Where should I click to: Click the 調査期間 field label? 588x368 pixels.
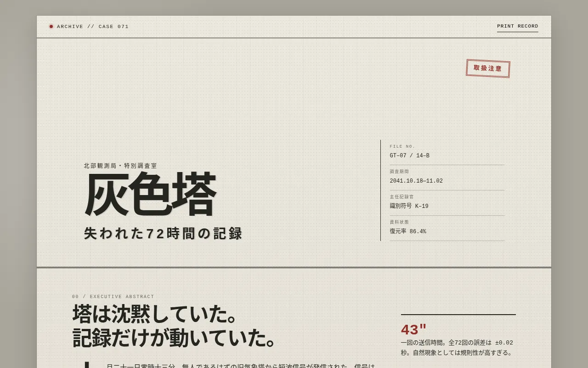pyautogui.click(x=399, y=172)
